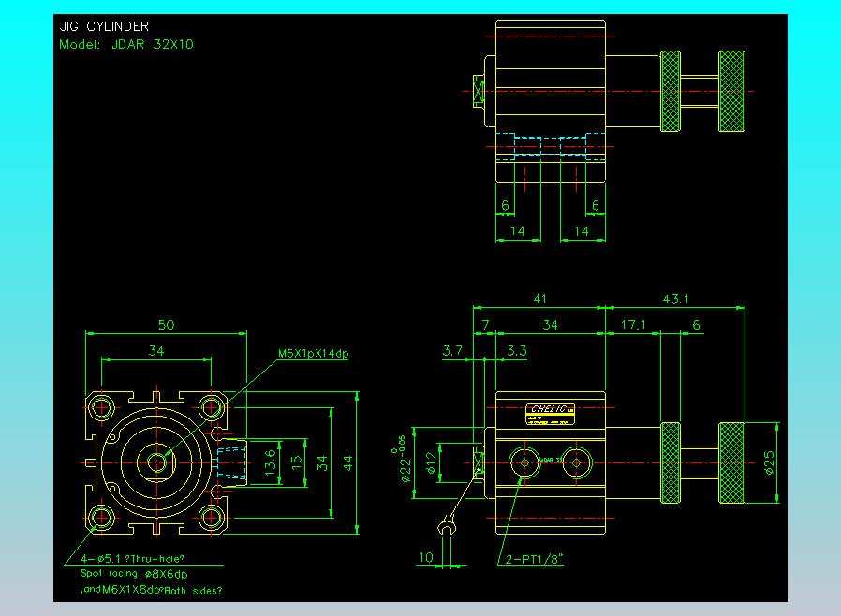
Task: Select the 50 width dimension
Action: coord(167,325)
